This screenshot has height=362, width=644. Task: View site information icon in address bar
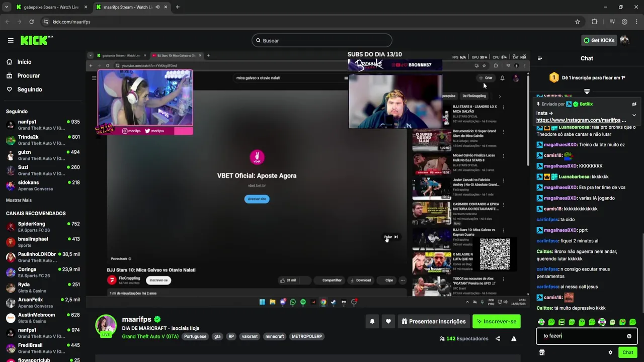(46, 22)
